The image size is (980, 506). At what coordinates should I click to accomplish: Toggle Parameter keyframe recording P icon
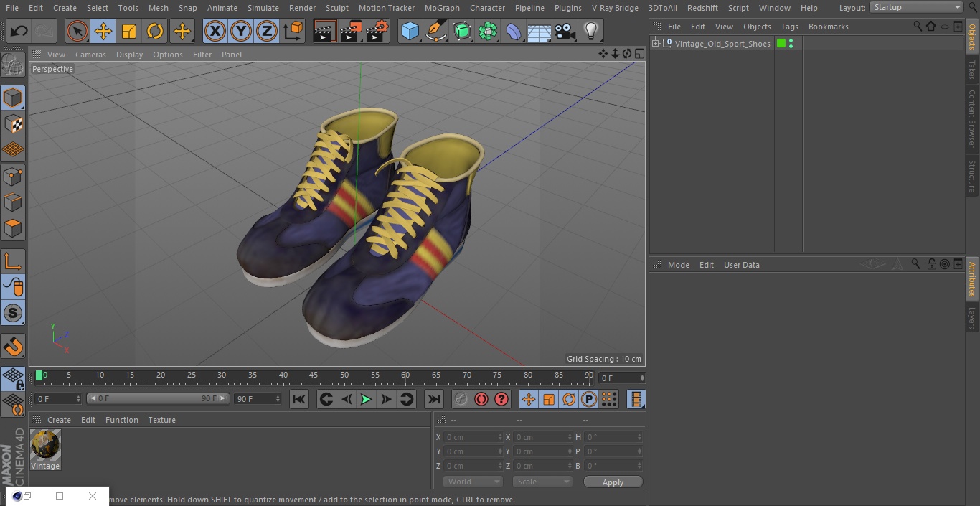[589, 399]
